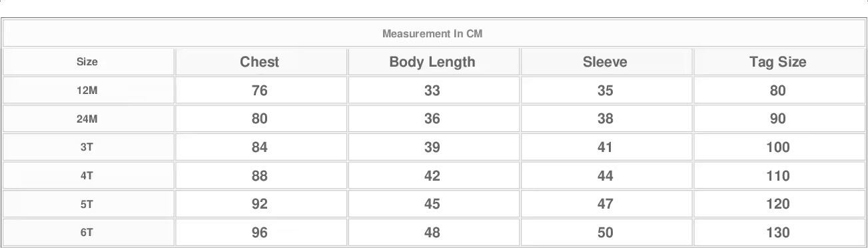Image resolution: width=868 pixels, height=248 pixels.
Task: Select the 5T size row label
Action: [x=87, y=204]
